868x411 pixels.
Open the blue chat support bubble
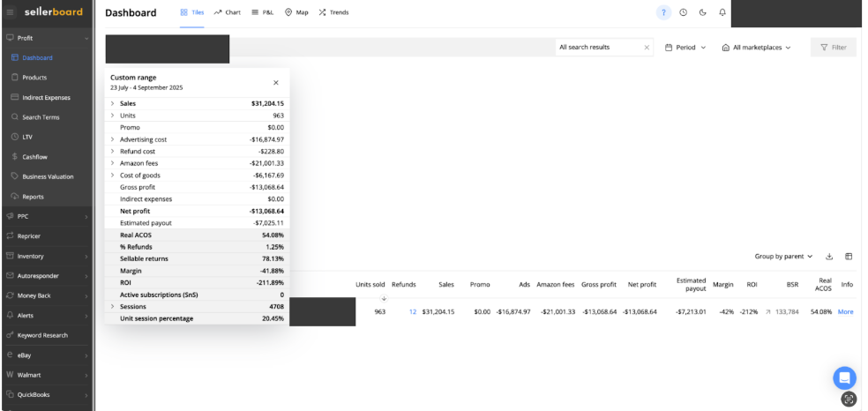tap(844, 377)
